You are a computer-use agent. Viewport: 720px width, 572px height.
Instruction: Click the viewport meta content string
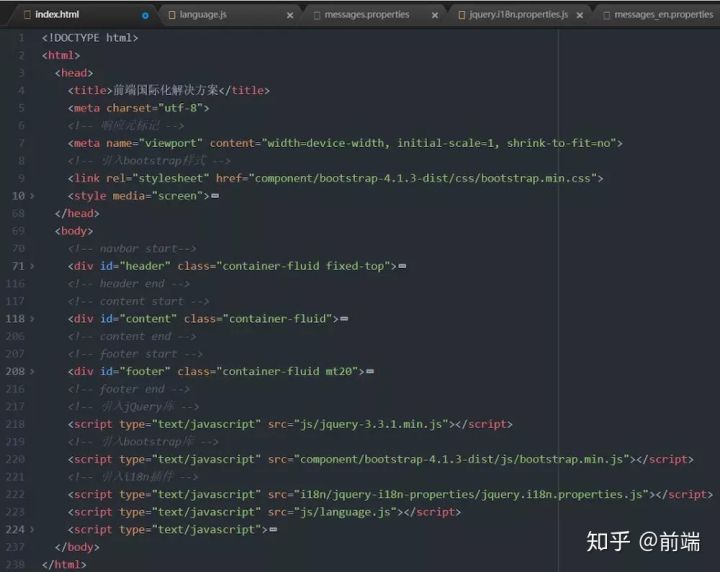(x=439, y=144)
